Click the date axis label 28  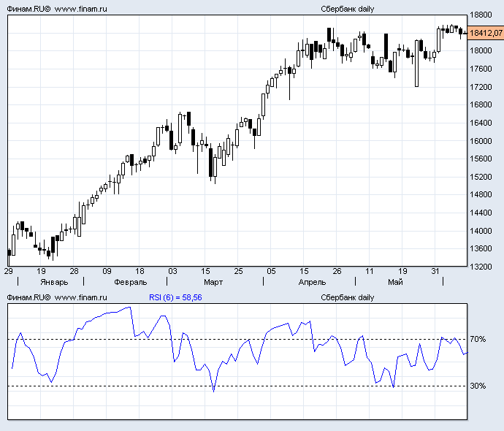[75, 271]
